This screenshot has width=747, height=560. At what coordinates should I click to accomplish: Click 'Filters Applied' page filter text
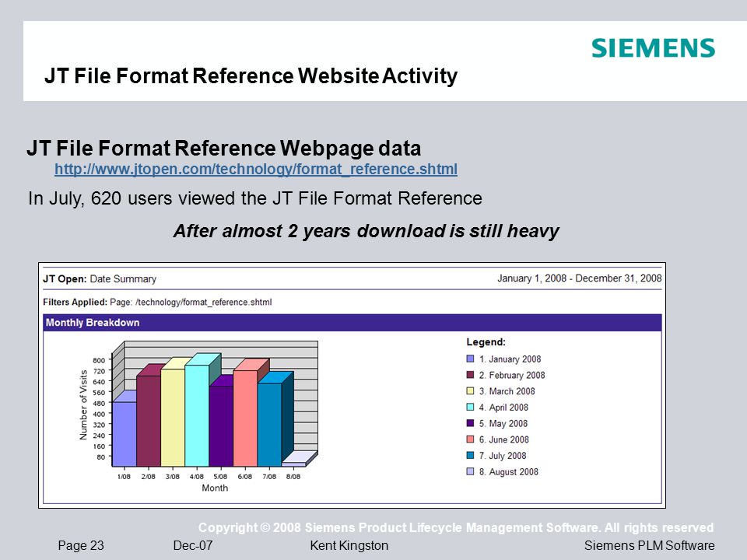157,302
